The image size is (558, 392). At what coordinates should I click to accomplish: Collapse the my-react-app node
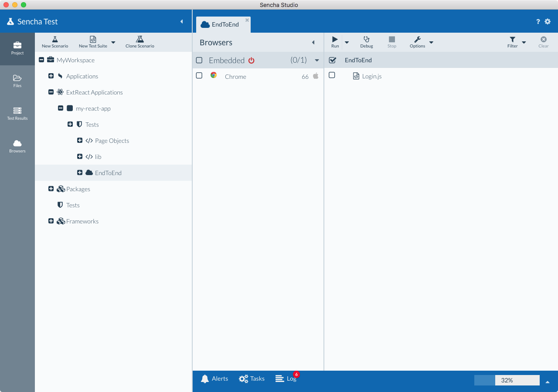pos(61,108)
